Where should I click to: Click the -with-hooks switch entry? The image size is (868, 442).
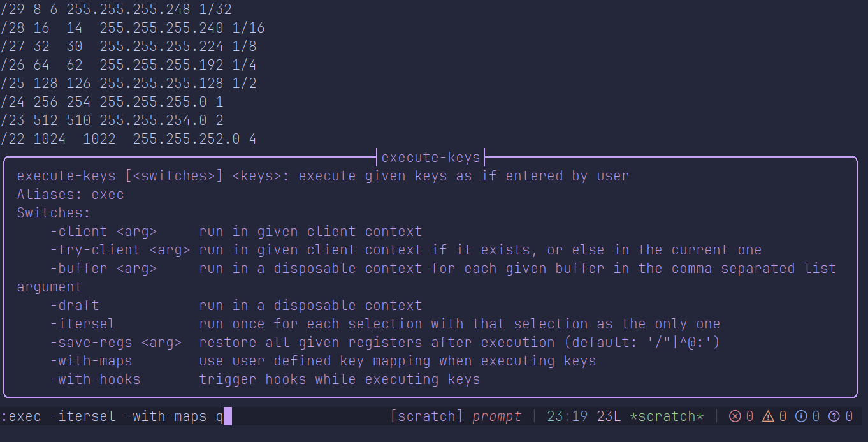(x=95, y=379)
